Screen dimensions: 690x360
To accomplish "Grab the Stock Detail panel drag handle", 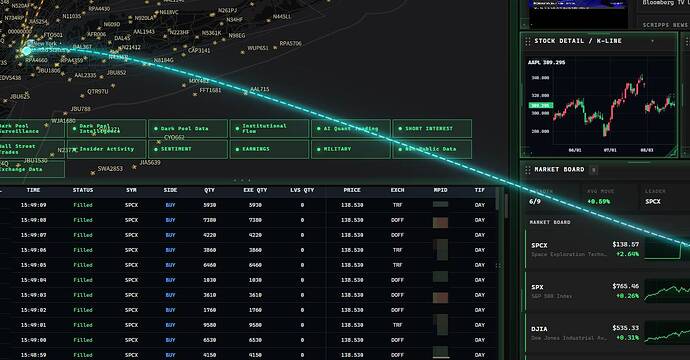I will pyautogui.click(x=527, y=41).
